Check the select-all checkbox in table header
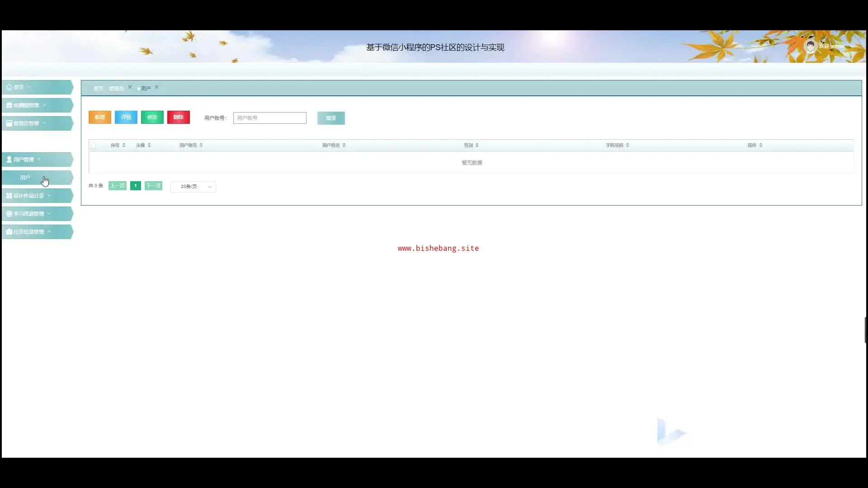 coord(93,145)
